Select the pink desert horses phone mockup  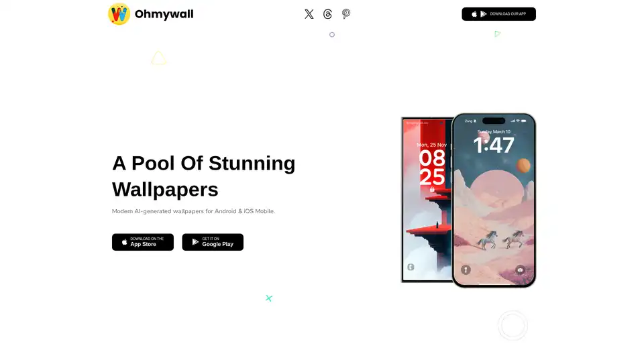click(x=494, y=200)
